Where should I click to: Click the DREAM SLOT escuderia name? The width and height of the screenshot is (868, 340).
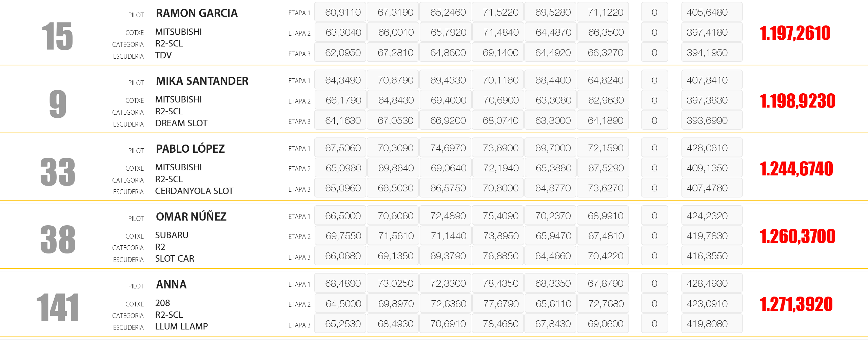pos(181,123)
